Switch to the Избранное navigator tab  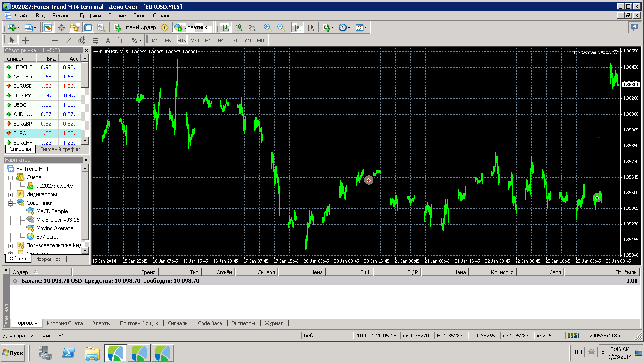(x=48, y=259)
